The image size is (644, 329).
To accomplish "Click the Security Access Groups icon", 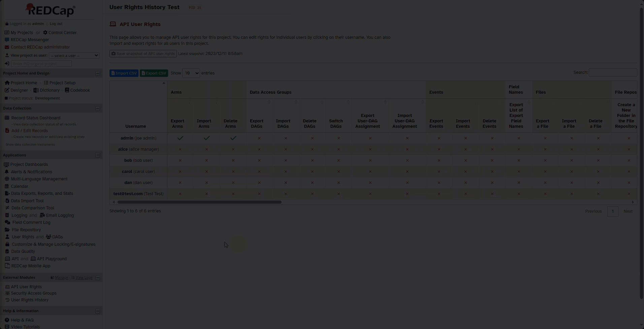I will (x=7, y=293).
